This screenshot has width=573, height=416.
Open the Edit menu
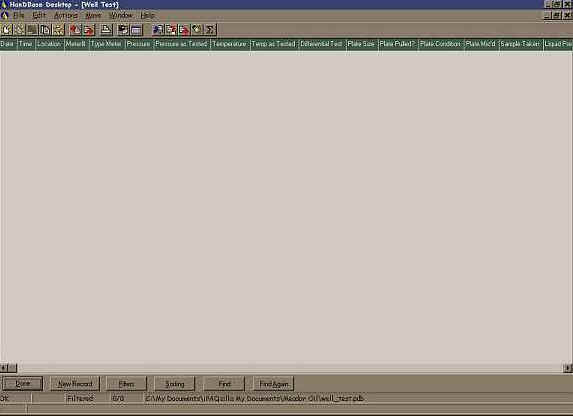[x=39, y=15]
